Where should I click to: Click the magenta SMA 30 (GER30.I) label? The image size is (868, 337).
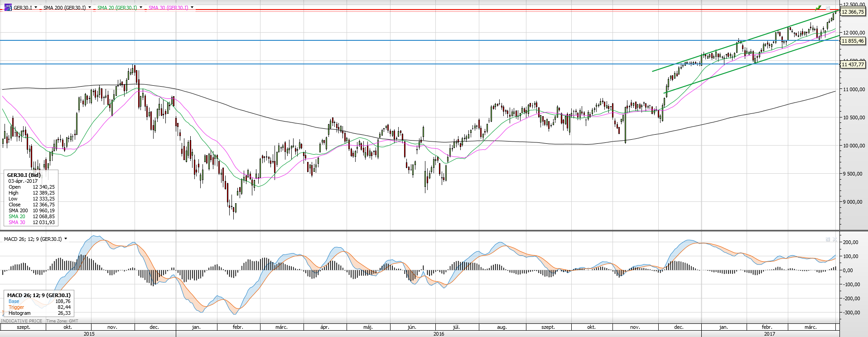click(x=168, y=8)
